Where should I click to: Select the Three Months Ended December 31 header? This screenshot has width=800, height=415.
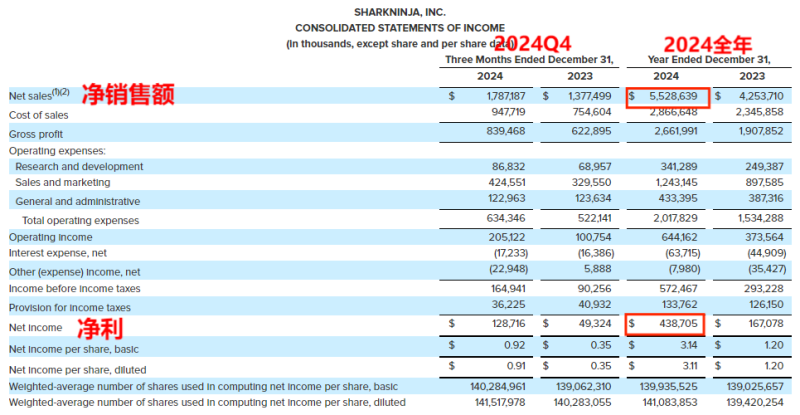pyautogui.click(x=529, y=59)
